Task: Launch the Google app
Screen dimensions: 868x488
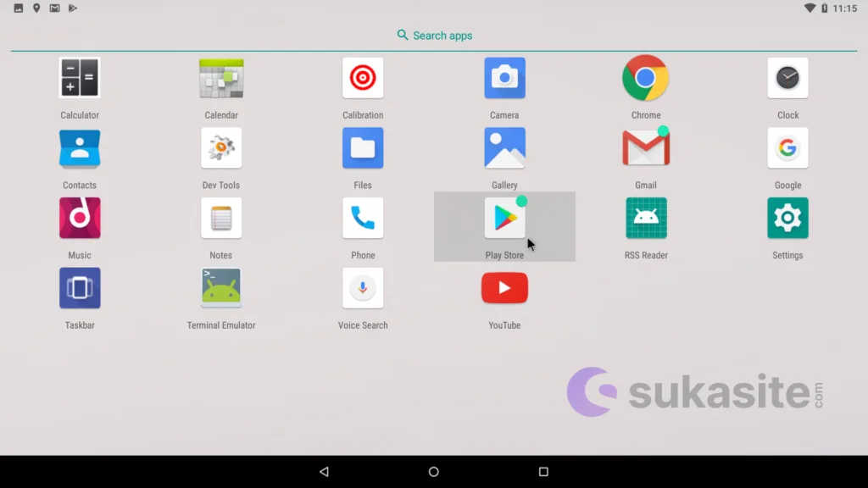Action: click(x=787, y=148)
